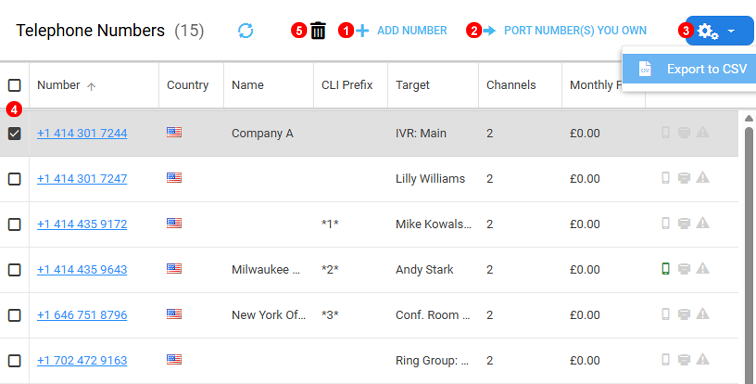Click the US flag in Mike Kowals row
Screen dimensions: 756x384
pos(174,223)
